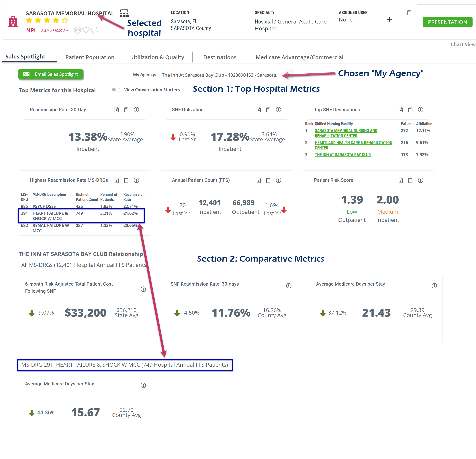
Task: Open The Inn At Sarasota Bay Club link
Action: pos(343,155)
